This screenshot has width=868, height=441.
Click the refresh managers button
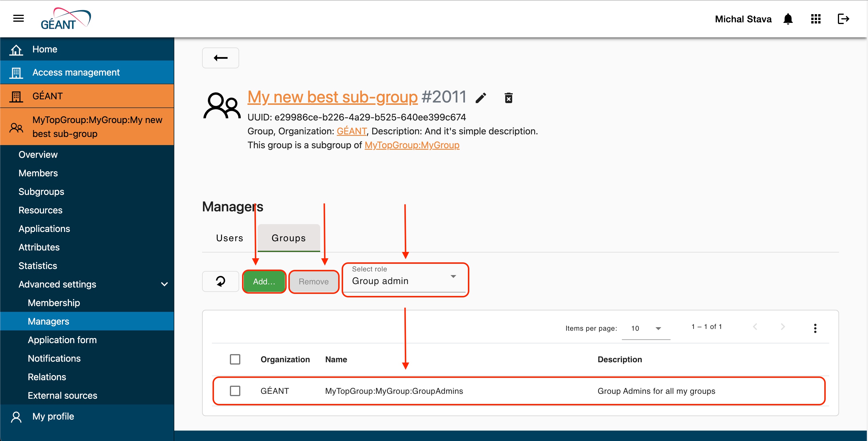click(x=220, y=281)
